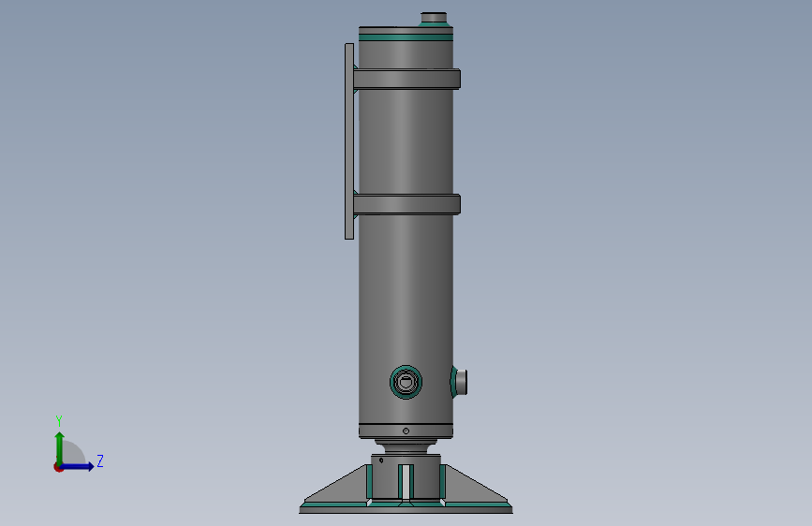
Task: Select the tapered neck below the cylinder
Action: (406, 446)
